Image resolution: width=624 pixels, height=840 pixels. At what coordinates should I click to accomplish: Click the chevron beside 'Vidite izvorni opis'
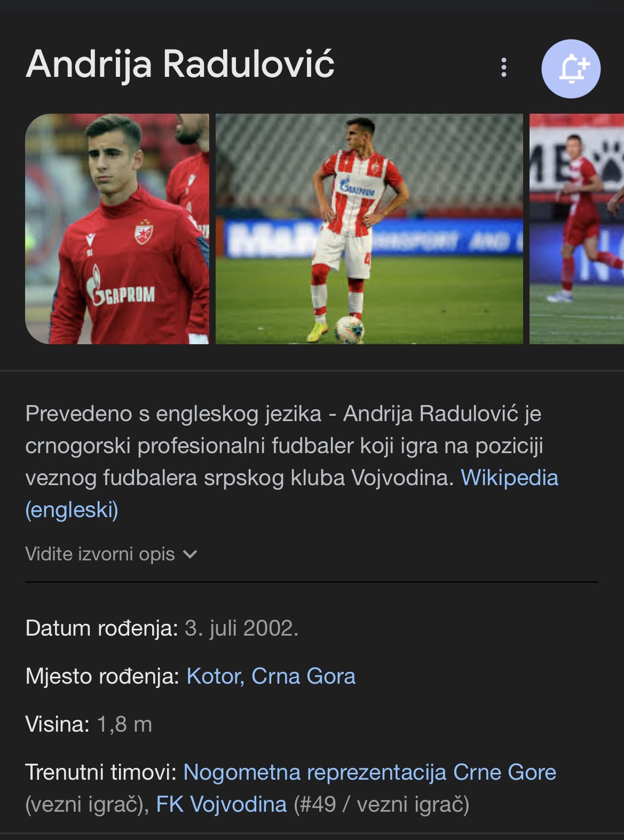(x=190, y=554)
